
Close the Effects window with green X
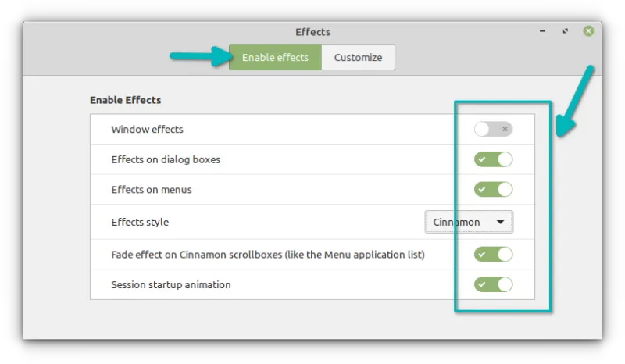[x=588, y=31]
